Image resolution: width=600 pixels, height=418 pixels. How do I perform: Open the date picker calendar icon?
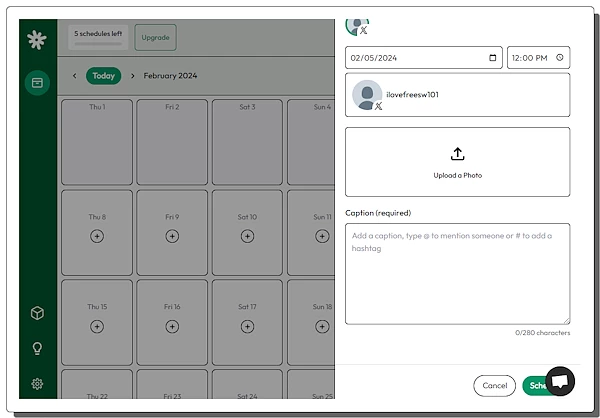pyautogui.click(x=493, y=58)
